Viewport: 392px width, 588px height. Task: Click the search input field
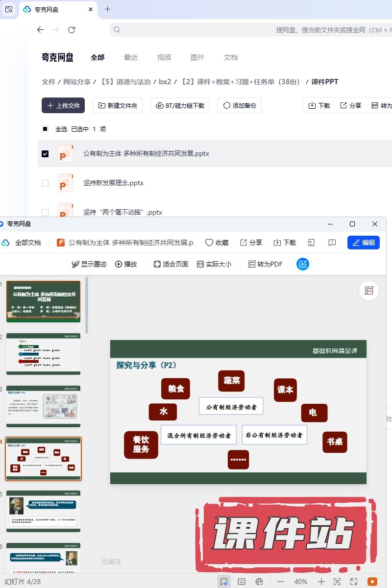pos(245,30)
